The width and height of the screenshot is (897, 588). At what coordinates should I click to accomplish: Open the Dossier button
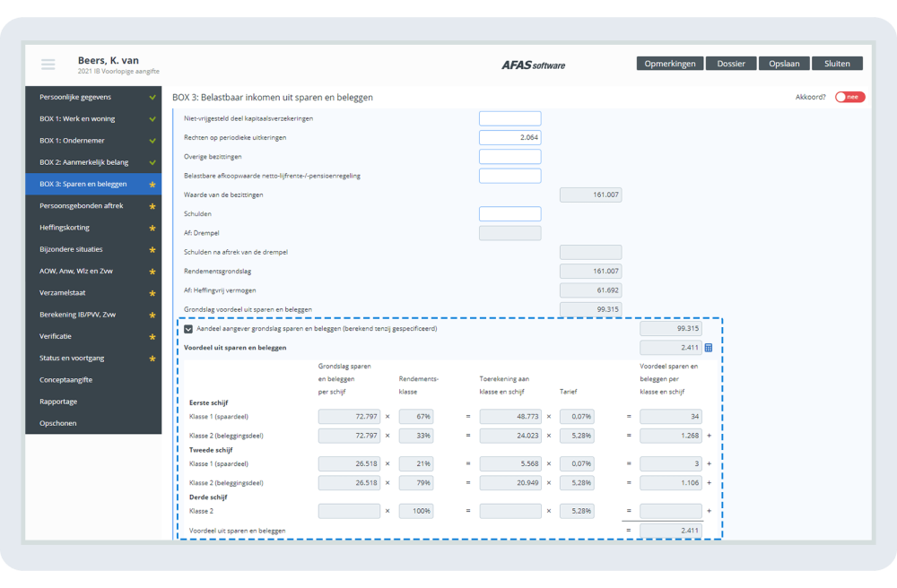[x=731, y=64]
